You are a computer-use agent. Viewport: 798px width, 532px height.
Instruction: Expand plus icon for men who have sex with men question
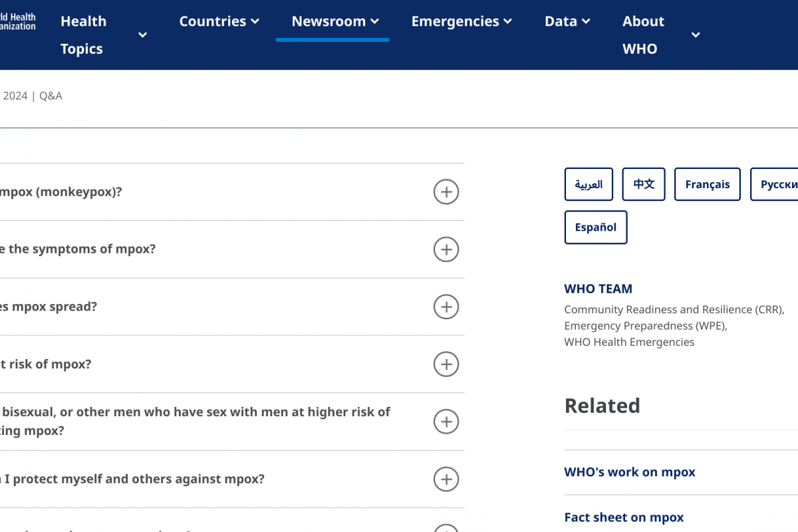446,422
